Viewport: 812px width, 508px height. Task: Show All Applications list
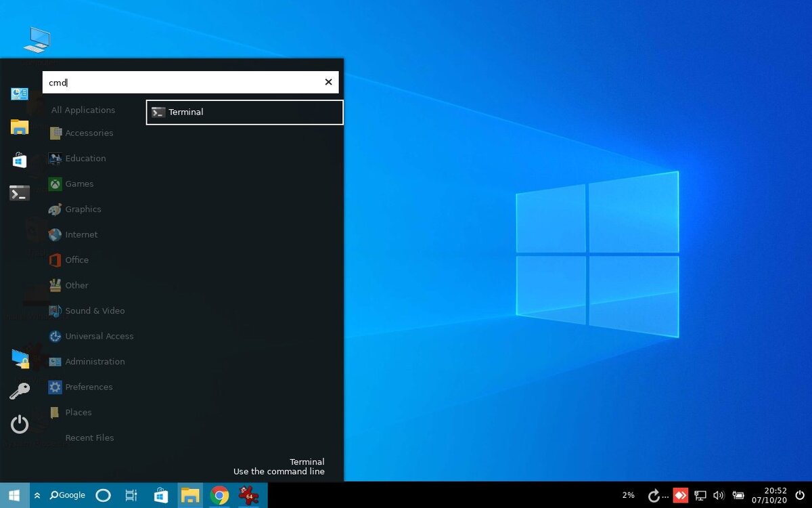(83, 110)
